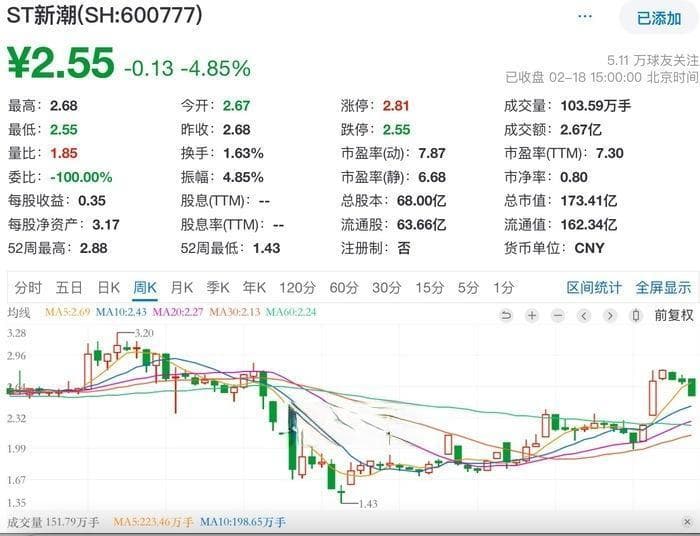Pan chart right with right chevron
Screen dimensions: 700x536
click(610, 316)
